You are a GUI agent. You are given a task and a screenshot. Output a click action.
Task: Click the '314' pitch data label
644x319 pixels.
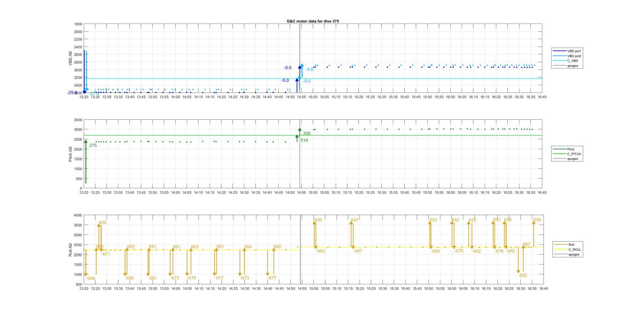pos(304,140)
